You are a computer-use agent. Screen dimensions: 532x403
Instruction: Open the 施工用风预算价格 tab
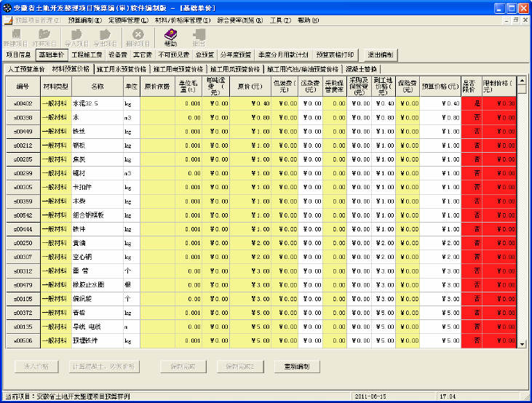[x=235, y=69]
